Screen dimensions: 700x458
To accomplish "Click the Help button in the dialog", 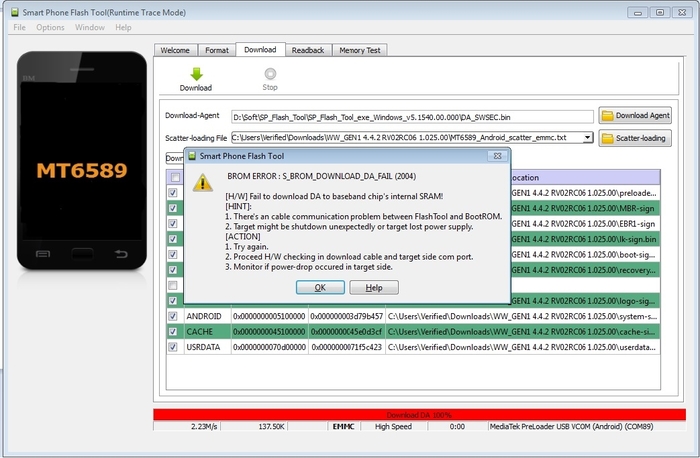I will (x=374, y=287).
